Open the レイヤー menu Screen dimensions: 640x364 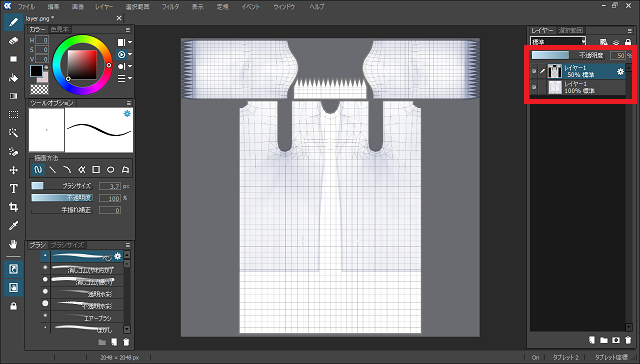click(104, 7)
